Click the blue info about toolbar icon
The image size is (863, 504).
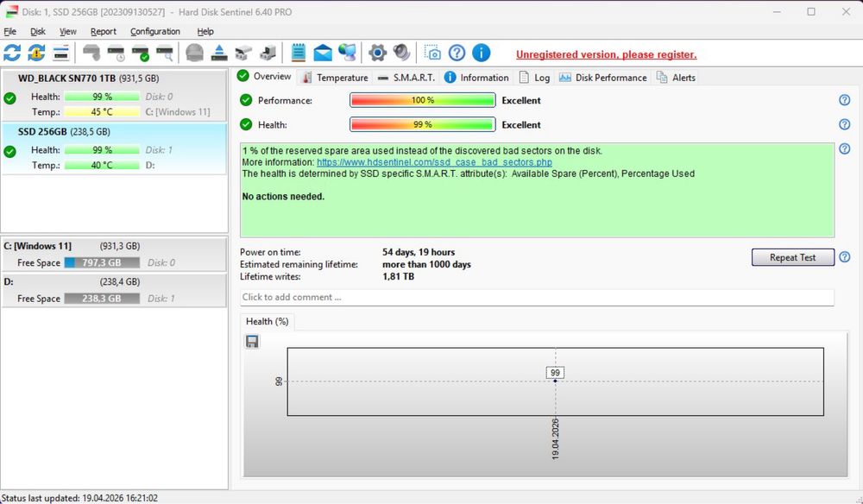tap(481, 53)
